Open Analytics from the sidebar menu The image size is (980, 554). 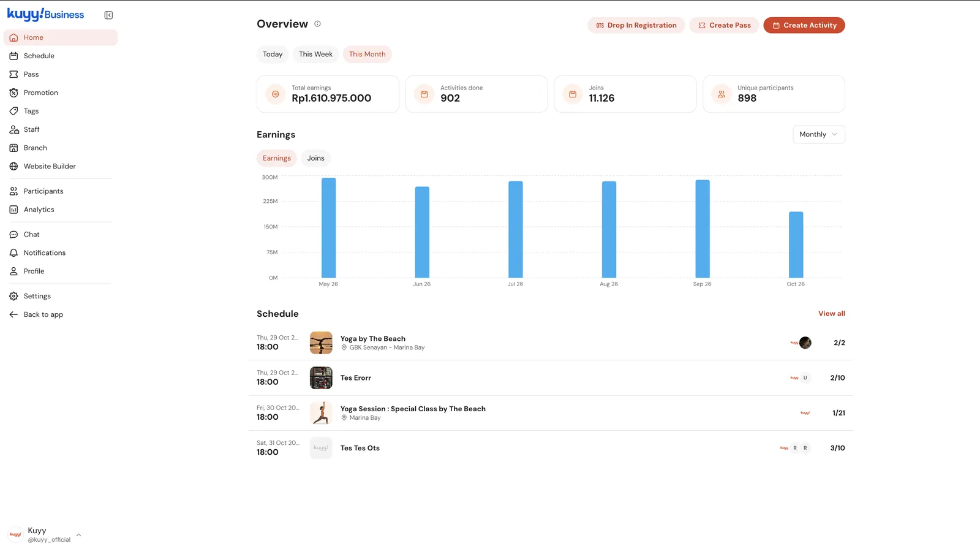pyautogui.click(x=61, y=210)
